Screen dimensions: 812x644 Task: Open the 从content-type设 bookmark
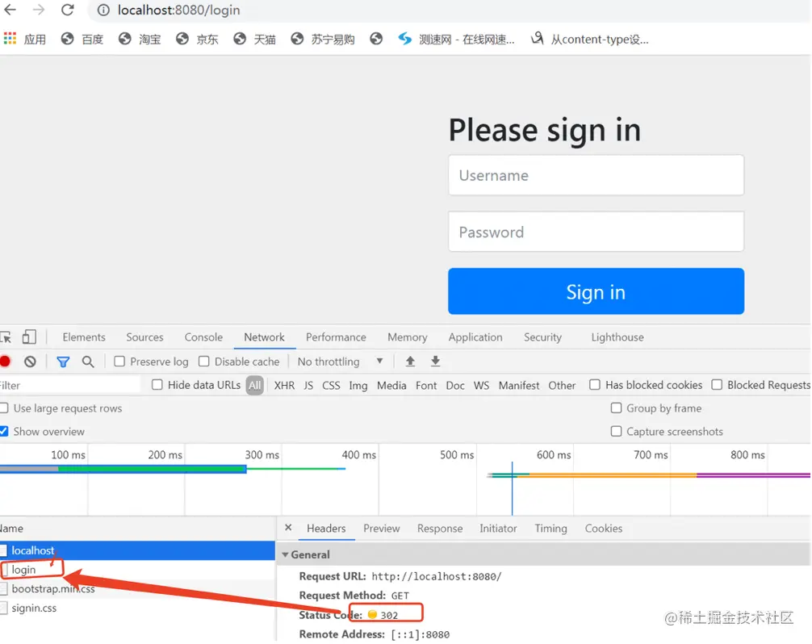(590, 39)
